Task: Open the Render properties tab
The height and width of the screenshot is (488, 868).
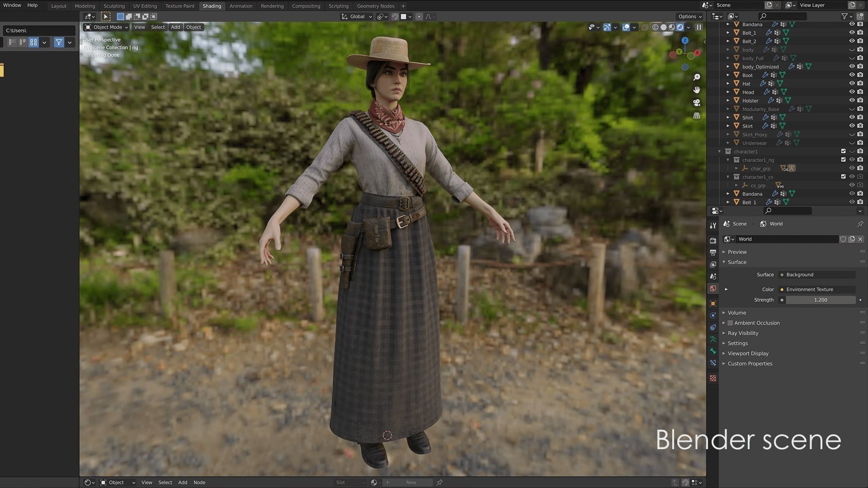Action: 713,240
